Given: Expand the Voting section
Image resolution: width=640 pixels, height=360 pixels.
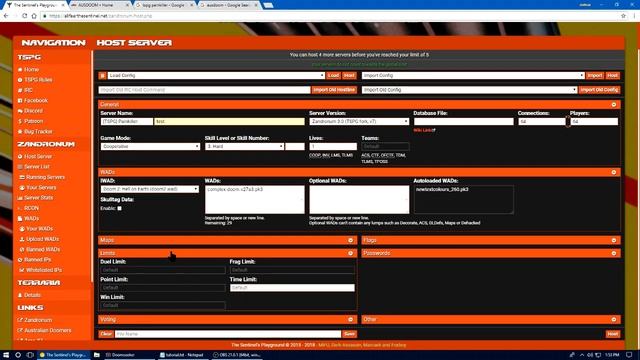Looking at the screenshot, I should coord(350,320).
